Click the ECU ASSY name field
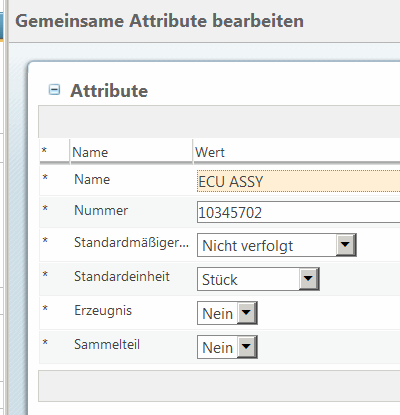The width and height of the screenshot is (400, 415). tap(299, 181)
